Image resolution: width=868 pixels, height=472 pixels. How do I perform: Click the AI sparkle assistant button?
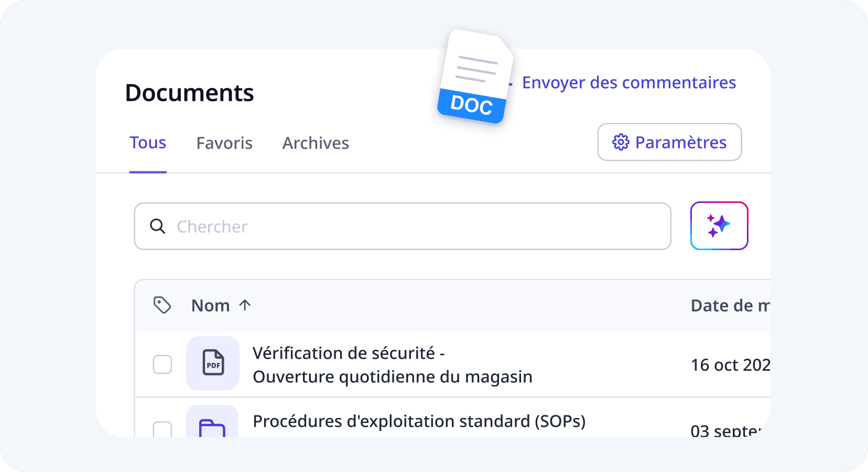pos(719,226)
